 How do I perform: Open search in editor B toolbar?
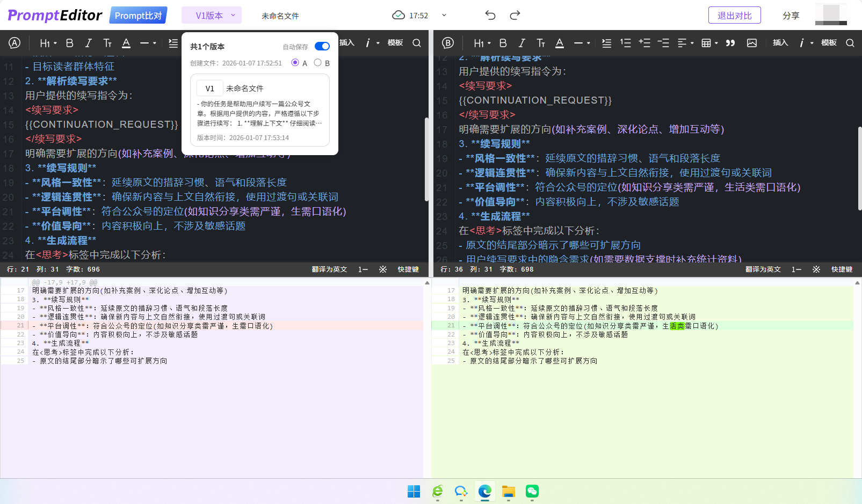tap(850, 42)
